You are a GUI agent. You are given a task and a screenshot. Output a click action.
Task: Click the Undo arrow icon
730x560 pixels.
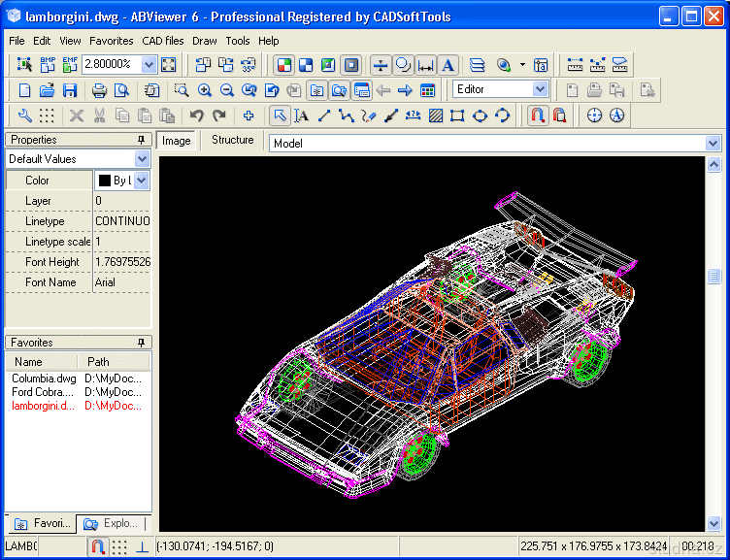tap(197, 115)
